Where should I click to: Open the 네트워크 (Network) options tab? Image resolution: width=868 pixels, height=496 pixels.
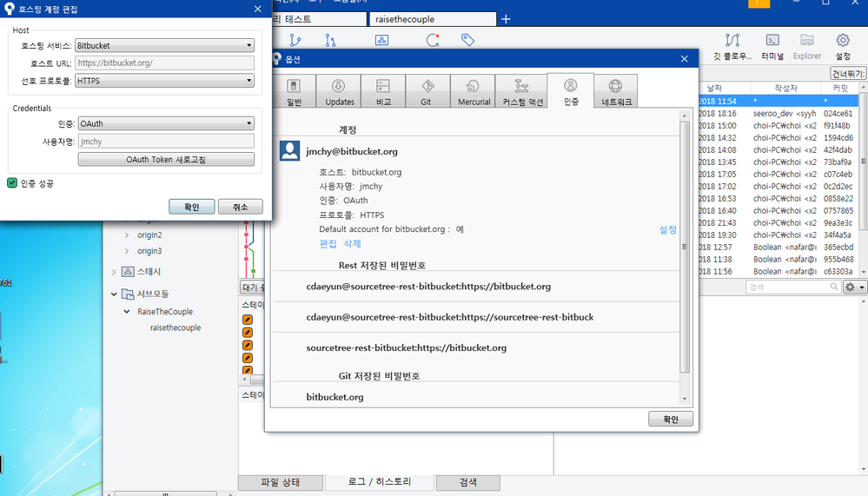point(615,91)
